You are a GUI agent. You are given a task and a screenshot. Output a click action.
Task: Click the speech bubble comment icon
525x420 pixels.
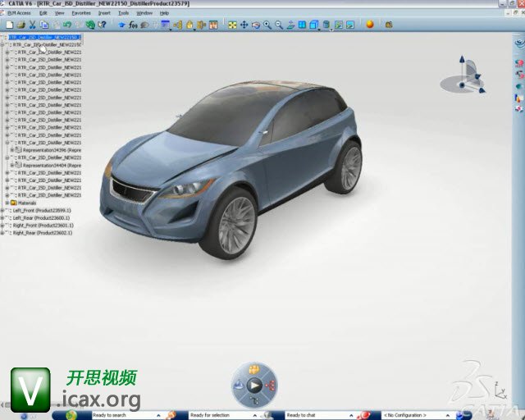[x=144, y=25]
